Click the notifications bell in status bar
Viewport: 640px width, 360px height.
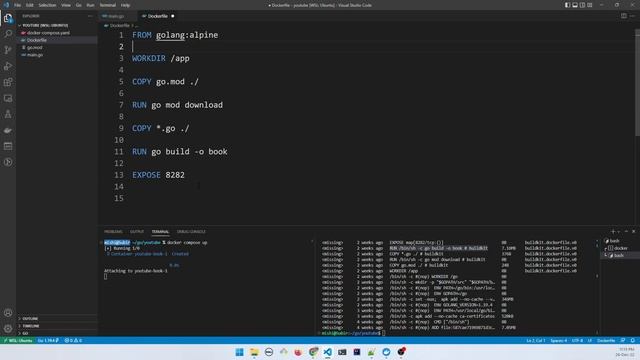pos(633,340)
